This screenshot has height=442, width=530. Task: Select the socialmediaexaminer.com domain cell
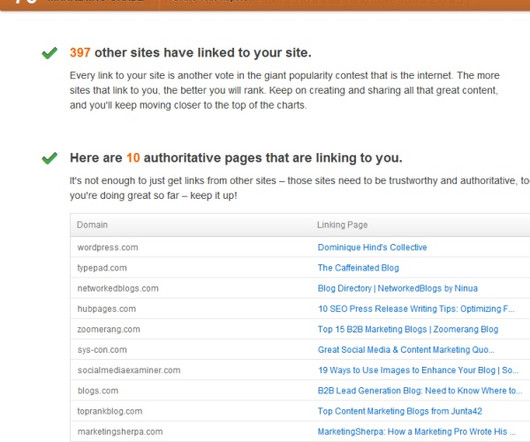coord(129,370)
